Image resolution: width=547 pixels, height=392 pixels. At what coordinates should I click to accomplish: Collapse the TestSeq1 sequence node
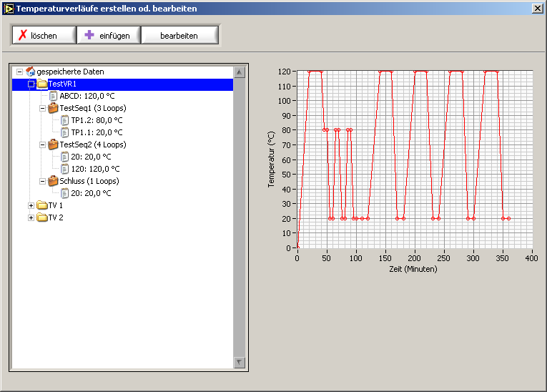[42, 109]
